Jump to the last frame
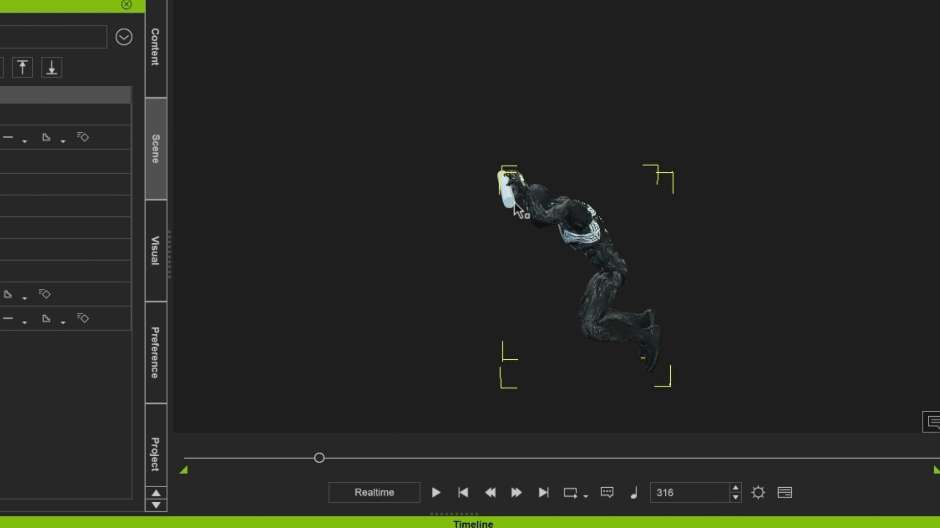This screenshot has height=528, width=940. (x=543, y=493)
